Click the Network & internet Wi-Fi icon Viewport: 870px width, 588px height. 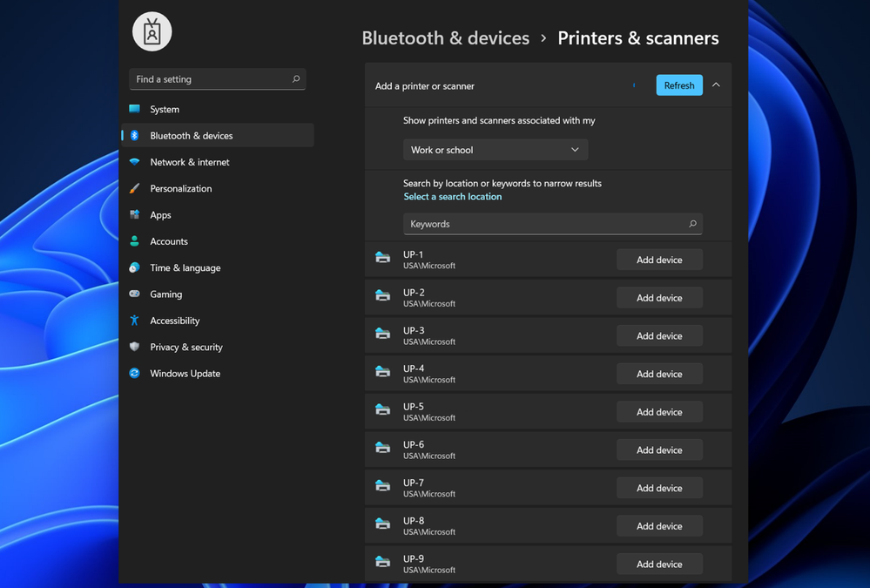(134, 161)
